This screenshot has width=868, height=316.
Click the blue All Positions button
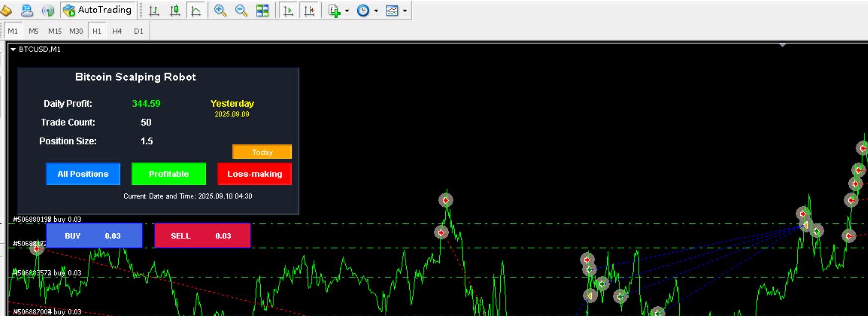tap(83, 174)
